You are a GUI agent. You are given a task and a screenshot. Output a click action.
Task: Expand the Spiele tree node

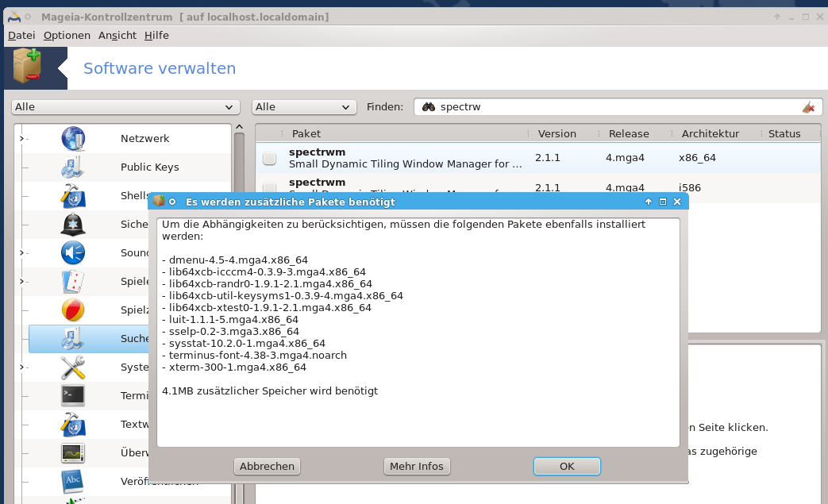21,281
